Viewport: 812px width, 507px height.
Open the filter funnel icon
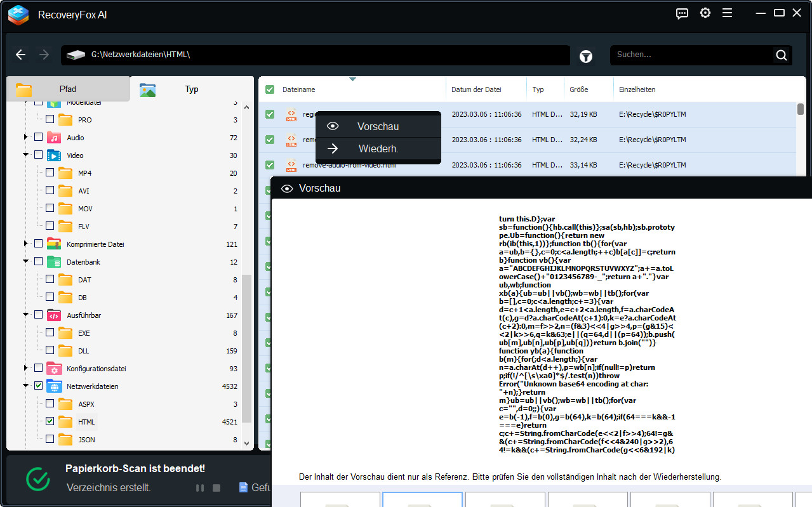tap(586, 56)
